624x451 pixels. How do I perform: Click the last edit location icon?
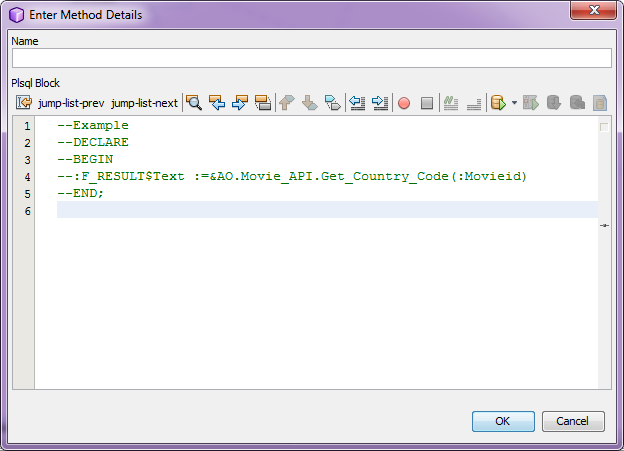pos(24,103)
